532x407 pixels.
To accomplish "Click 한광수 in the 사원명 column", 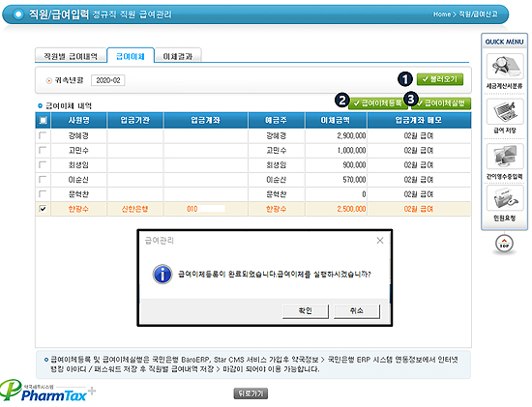I will (x=78, y=209).
